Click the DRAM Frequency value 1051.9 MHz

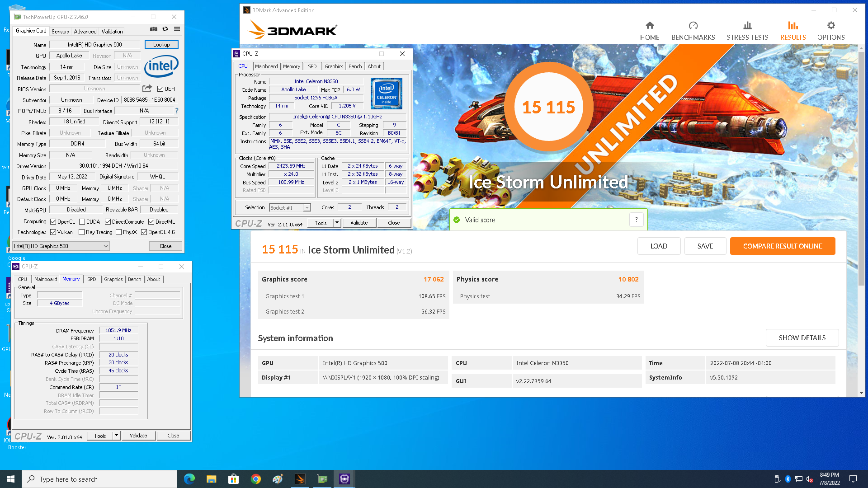coord(118,330)
